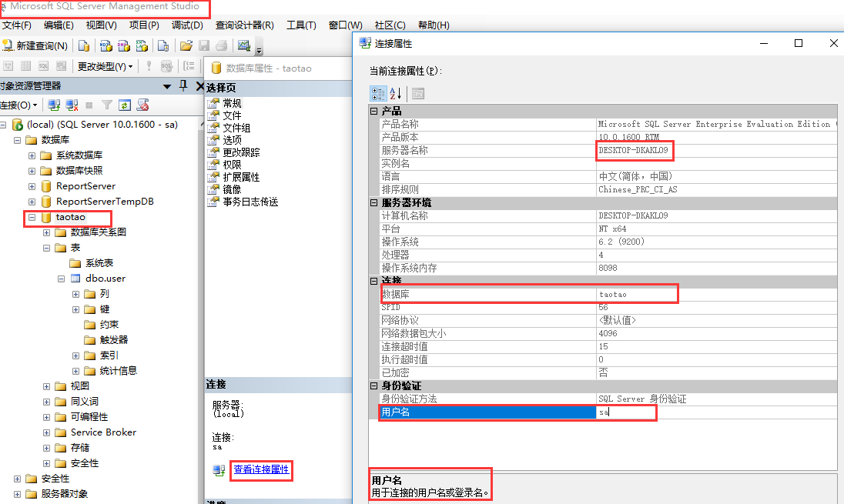Viewport: 844px width, 504px height.
Task: Collapse the 产品 category in property grid
Action: coord(374,112)
